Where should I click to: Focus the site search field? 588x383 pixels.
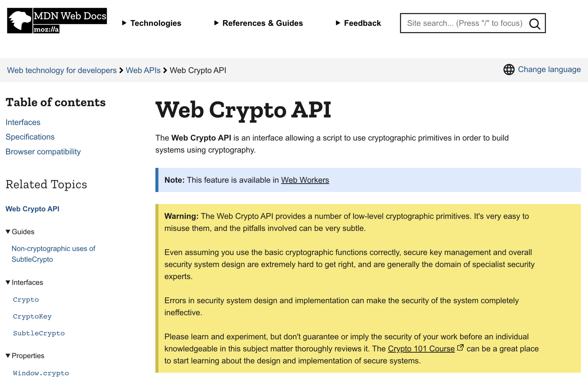(x=465, y=23)
